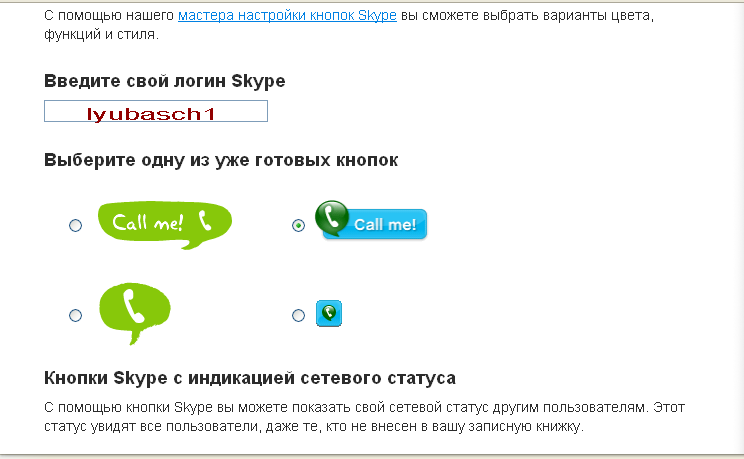Click the lyubasch1 text in login box
The image size is (744, 459).
(x=151, y=114)
